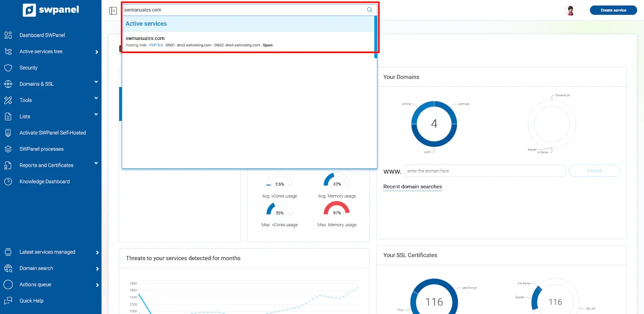Viewport: 644px width, 314px height.
Task: Click the domains donut chart showing 4
Action: coord(434,124)
